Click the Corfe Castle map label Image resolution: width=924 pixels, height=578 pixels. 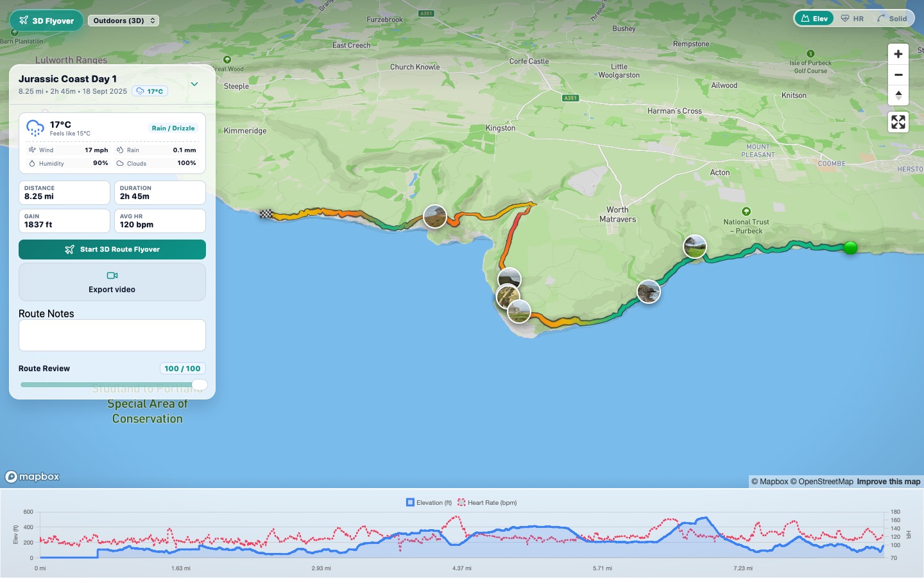pyautogui.click(x=529, y=62)
